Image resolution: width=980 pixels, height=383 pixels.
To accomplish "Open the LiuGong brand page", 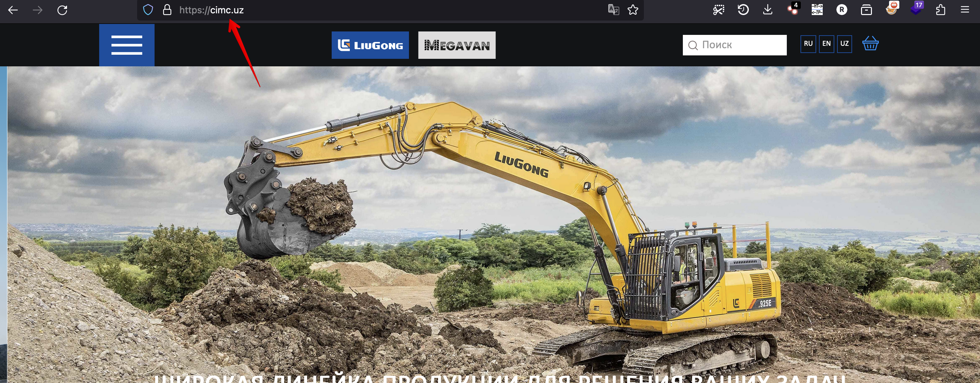I will tap(370, 45).
